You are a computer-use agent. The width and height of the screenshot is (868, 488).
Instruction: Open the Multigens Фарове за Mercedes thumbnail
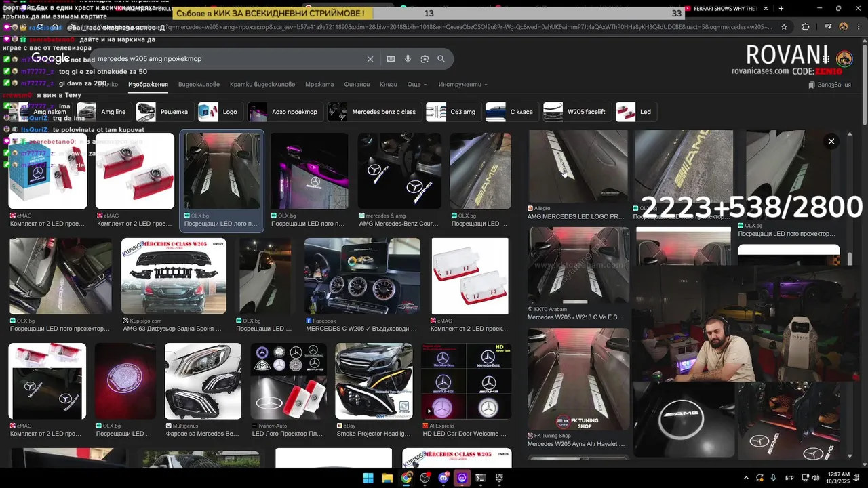coord(203,381)
